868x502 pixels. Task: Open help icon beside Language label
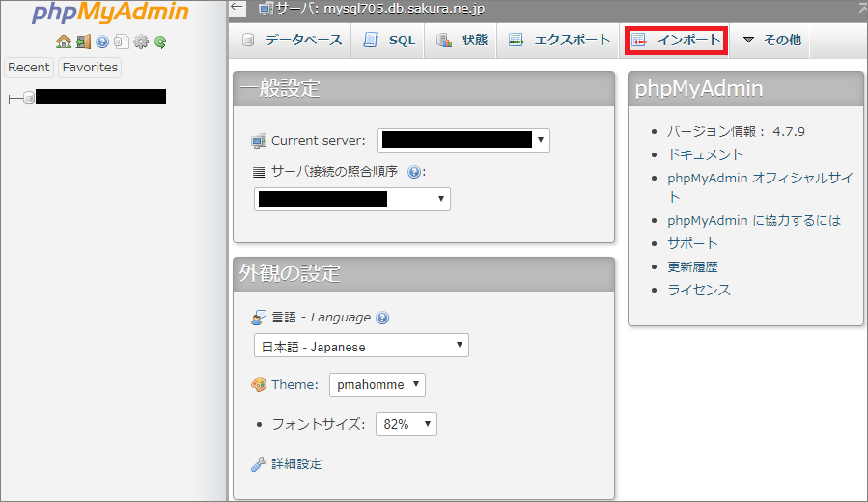coord(382,318)
